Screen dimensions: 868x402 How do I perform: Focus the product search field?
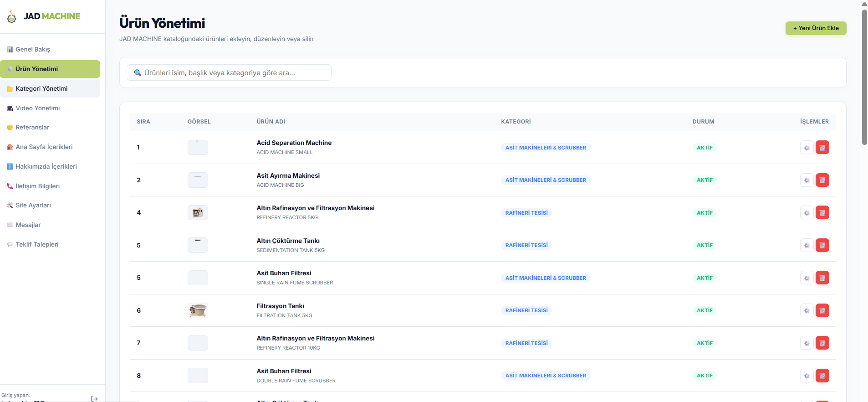tap(229, 72)
